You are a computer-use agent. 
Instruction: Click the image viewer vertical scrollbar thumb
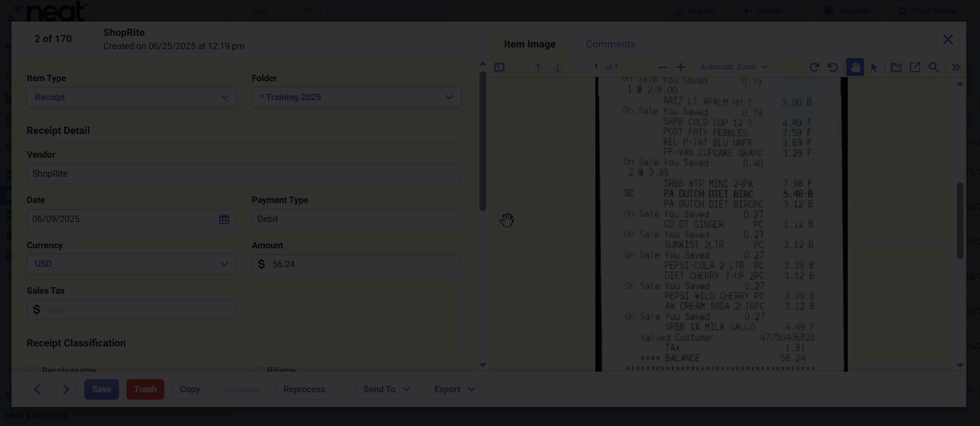[960, 221]
